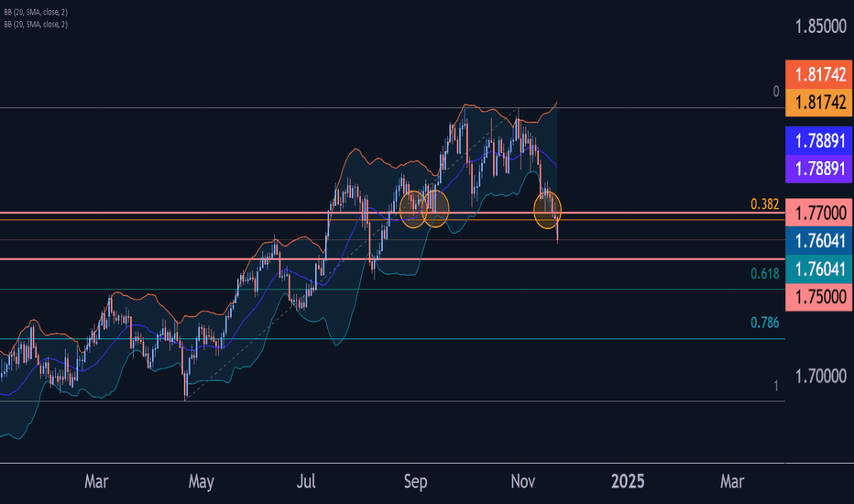Select the second BB indicator legend line
The height and width of the screenshot is (504, 854).
pyautogui.click(x=36, y=25)
